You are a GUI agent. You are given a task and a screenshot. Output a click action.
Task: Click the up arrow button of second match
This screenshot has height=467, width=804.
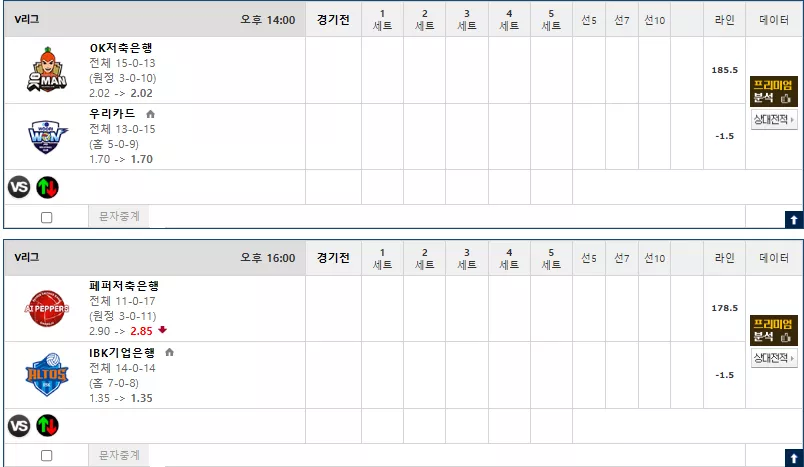point(794,458)
